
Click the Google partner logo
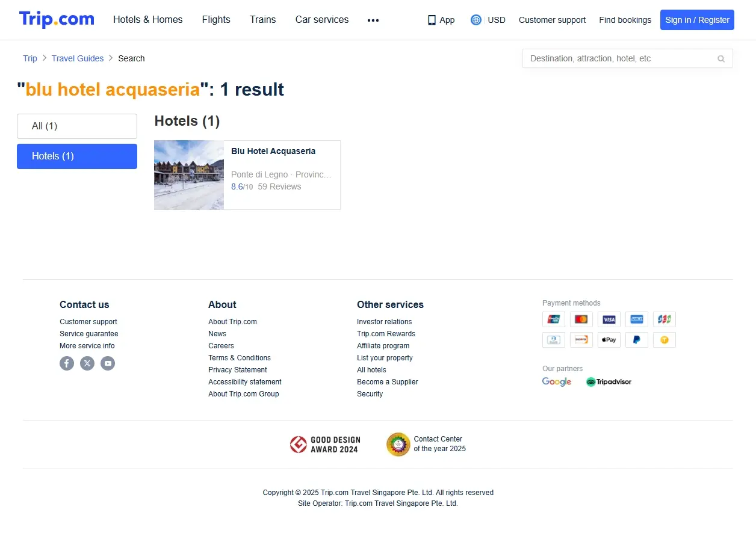click(x=557, y=382)
